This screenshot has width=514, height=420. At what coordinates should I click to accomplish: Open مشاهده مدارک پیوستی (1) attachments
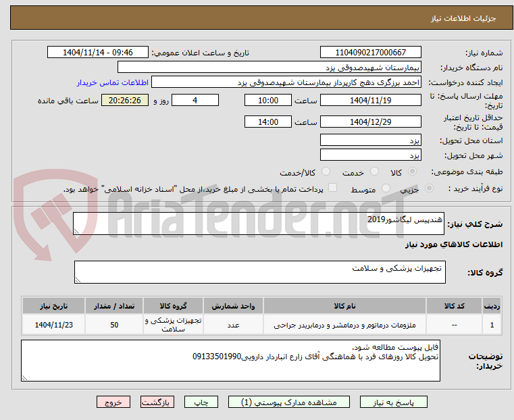[289, 402]
